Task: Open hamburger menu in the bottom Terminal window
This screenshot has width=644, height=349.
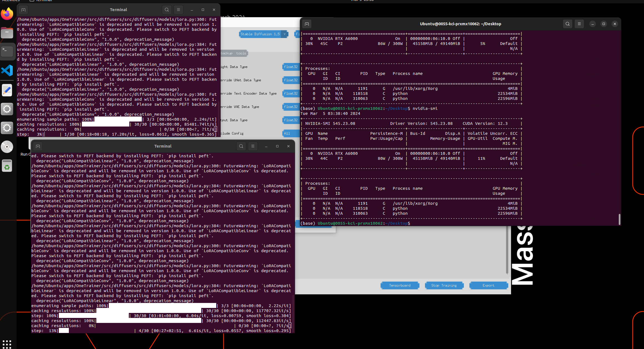Action: coord(253,146)
